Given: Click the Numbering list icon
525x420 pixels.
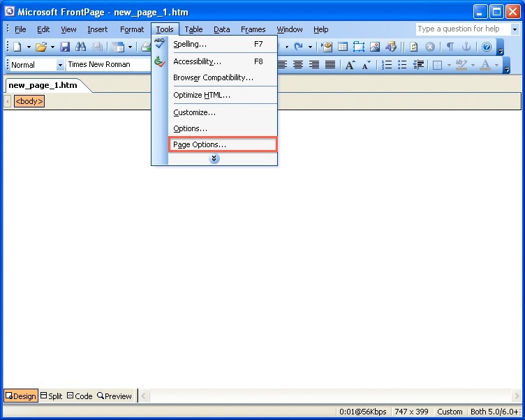Looking at the screenshot, I should pos(386,65).
